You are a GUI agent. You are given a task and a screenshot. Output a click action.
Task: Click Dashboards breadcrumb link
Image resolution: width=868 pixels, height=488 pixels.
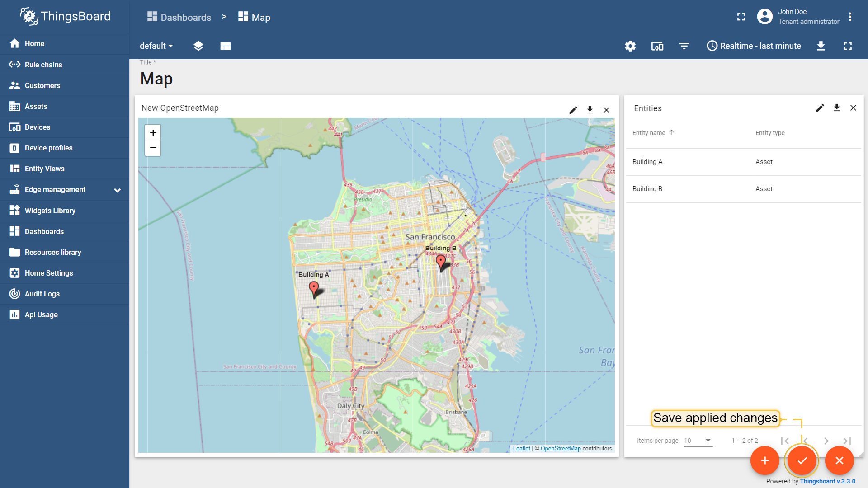tap(179, 17)
